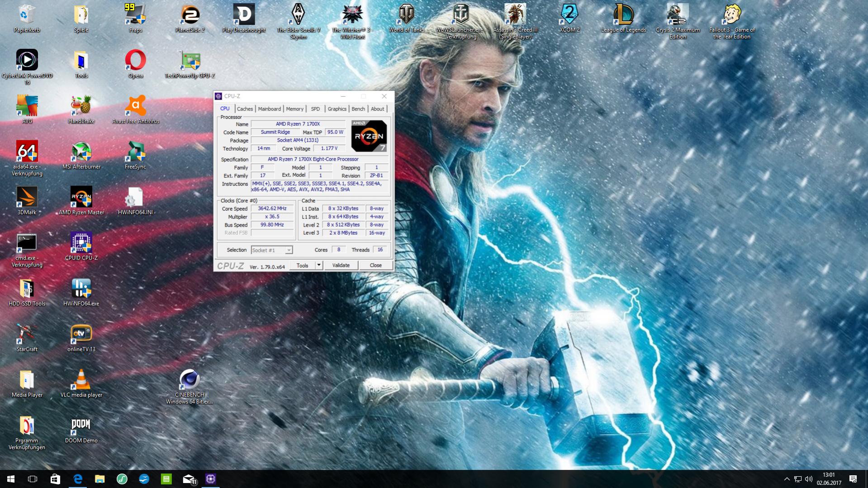Open Task View on the taskbar
This screenshot has height=488, width=868.
pyautogui.click(x=33, y=479)
